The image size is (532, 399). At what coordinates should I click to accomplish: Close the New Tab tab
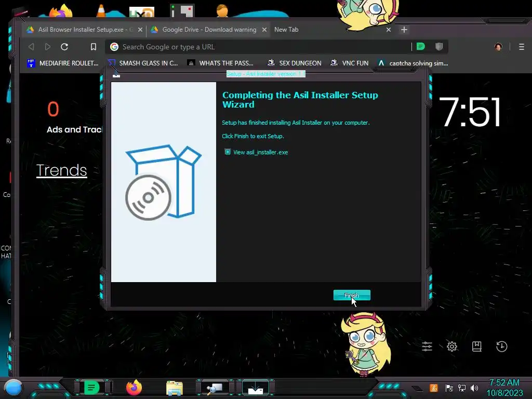(x=389, y=30)
